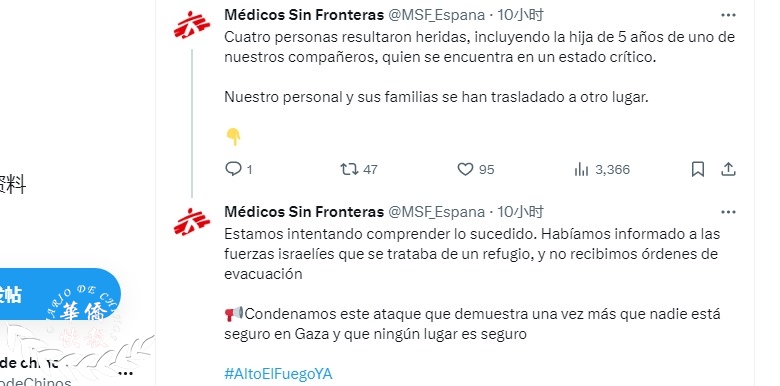The height and width of the screenshot is (386, 780).
Task: Open Médicos Sin Fronteras name on second tweet
Action: click(x=304, y=212)
